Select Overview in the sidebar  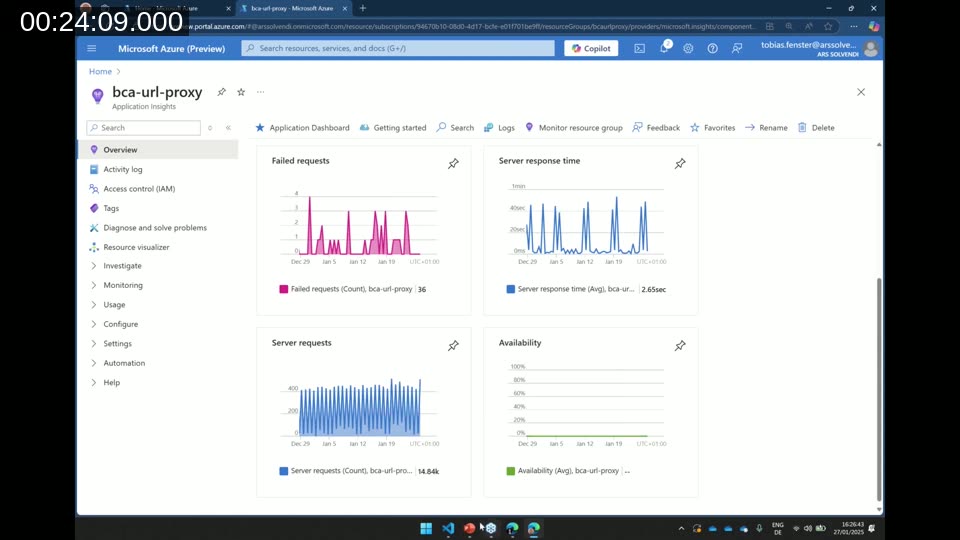click(x=158, y=149)
